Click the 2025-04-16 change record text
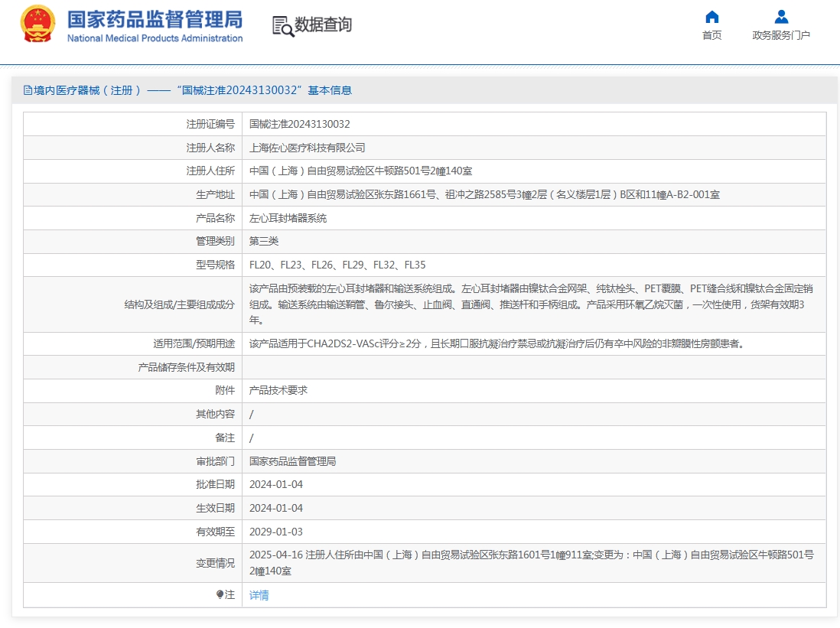 point(532,563)
